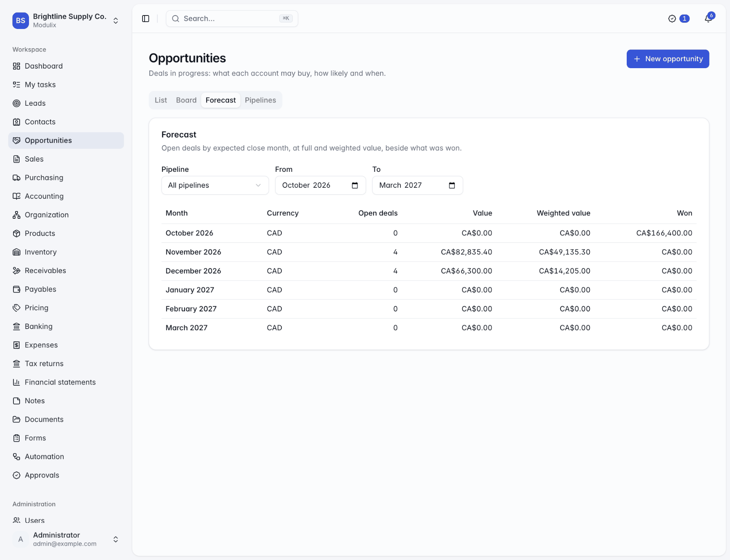730x560 pixels.
Task: Create a New opportunity
Action: (668, 59)
